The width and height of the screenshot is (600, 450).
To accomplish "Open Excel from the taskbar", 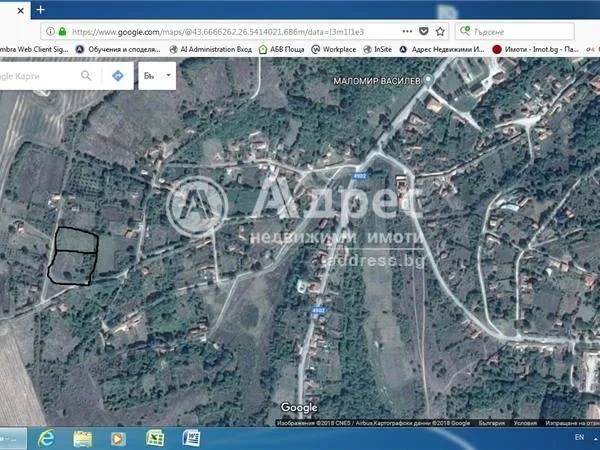I will click(155, 438).
